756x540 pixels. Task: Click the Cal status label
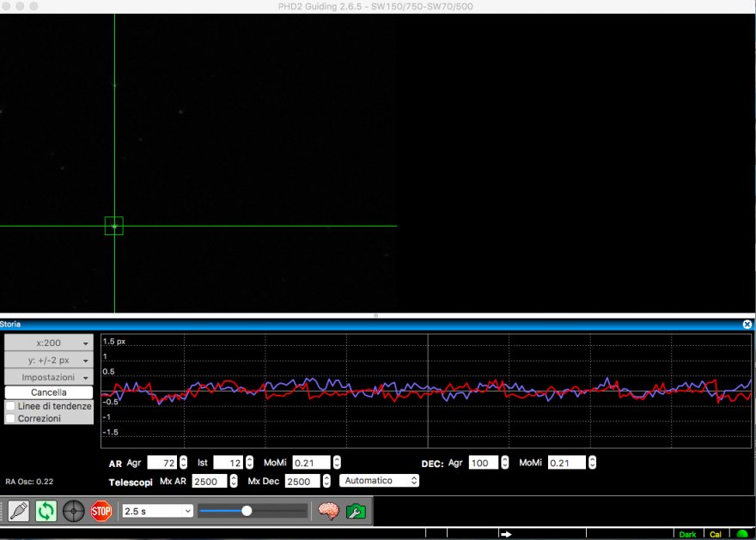pyautogui.click(x=715, y=534)
